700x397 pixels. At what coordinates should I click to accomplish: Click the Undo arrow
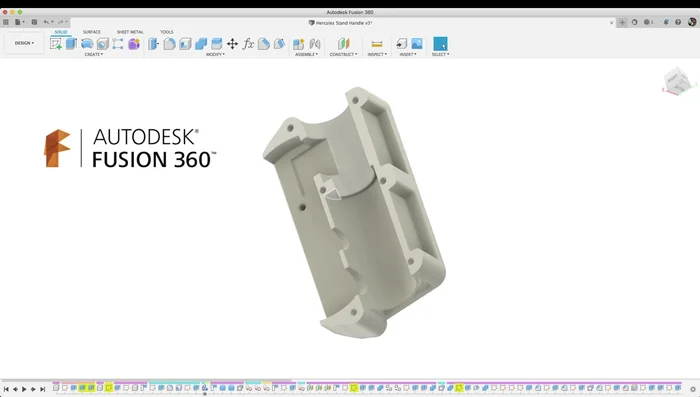[x=46, y=22]
